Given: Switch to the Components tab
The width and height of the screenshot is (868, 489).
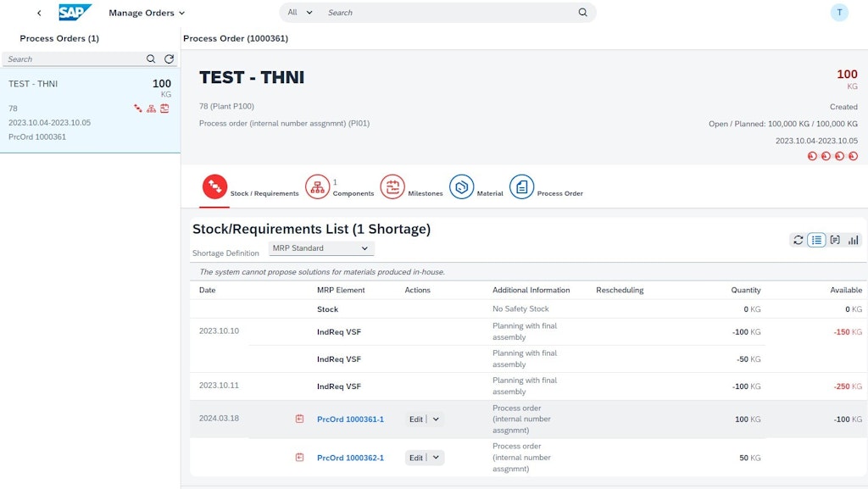Looking at the screenshot, I should pos(340,186).
